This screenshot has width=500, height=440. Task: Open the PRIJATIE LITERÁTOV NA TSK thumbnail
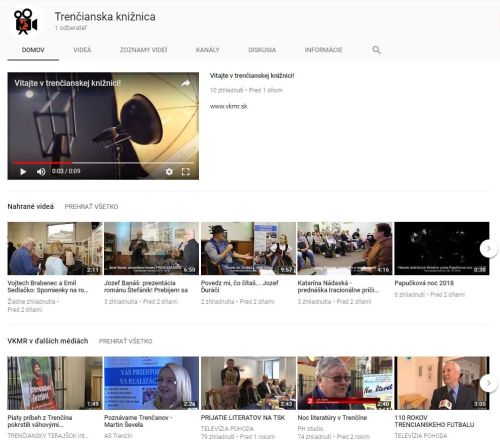(x=248, y=383)
